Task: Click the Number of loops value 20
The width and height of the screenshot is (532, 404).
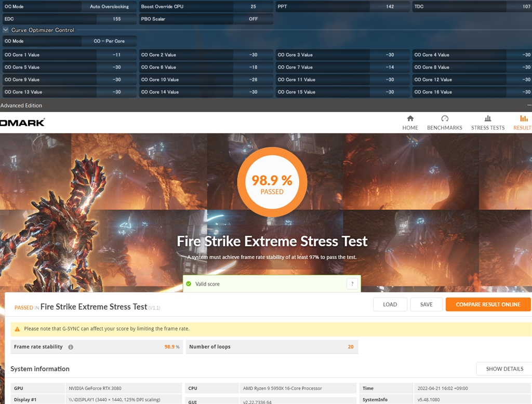Action: pyautogui.click(x=351, y=347)
